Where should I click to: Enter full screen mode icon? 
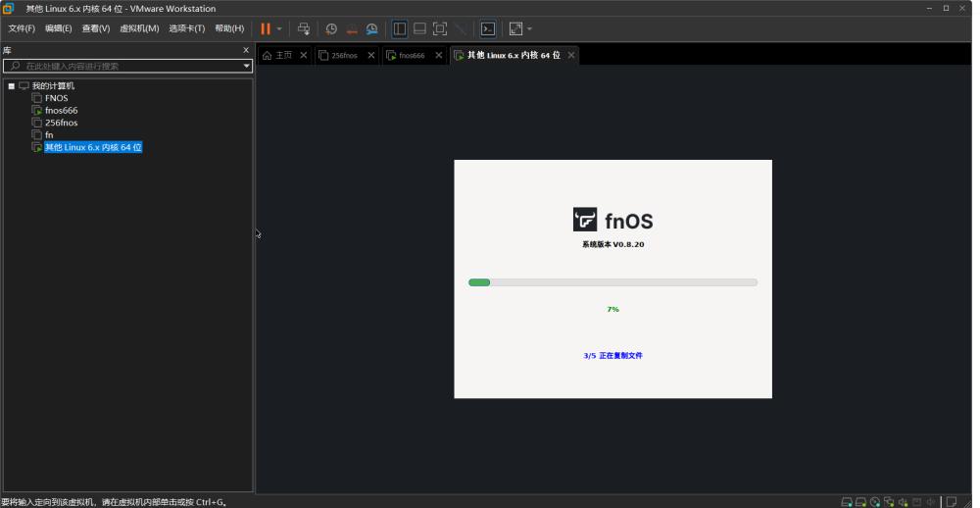440,28
